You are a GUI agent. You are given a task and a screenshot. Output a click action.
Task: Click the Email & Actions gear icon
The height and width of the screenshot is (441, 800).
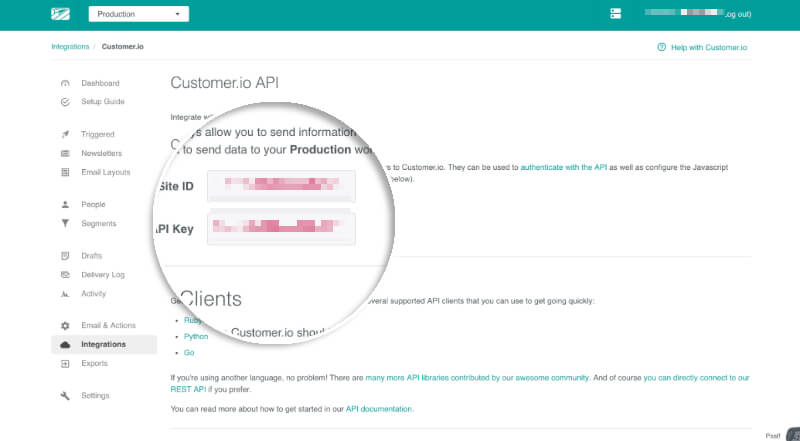tap(65, 326)
